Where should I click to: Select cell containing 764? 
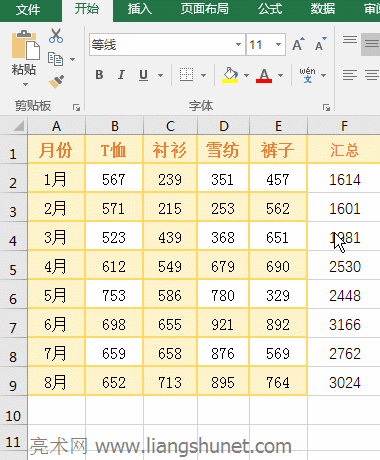click(278, 382)
